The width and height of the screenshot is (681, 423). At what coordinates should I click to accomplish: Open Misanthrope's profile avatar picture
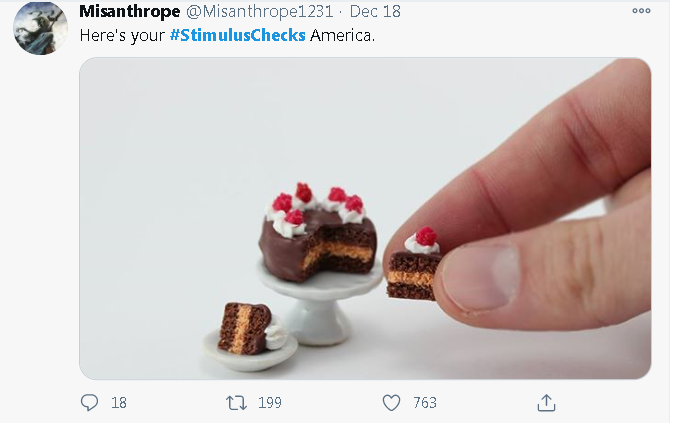(40, 27)
